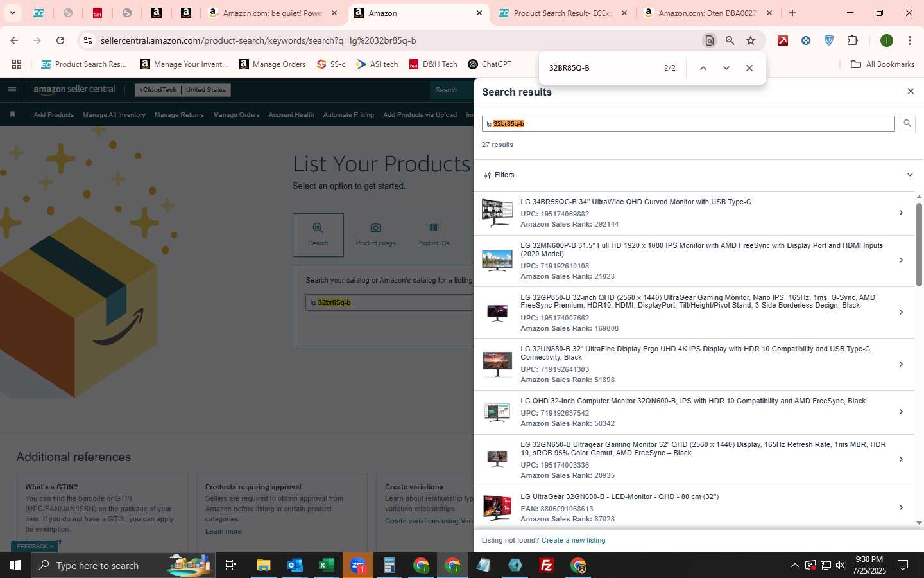Image resolution: width=924 pixels, height=578 pixels.
Task: Open LG 32MN600P-B product thumbnail
Action: [497, 260]
